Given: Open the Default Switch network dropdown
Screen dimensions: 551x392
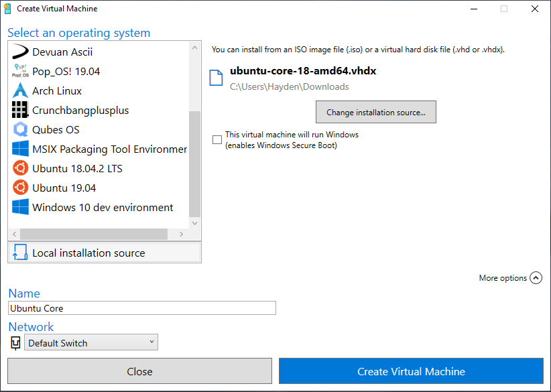Looking at the screenshot, I should (91, 342).
